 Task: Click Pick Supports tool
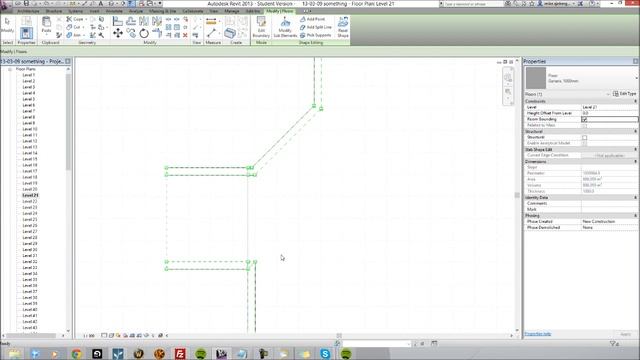pos(316,36)
